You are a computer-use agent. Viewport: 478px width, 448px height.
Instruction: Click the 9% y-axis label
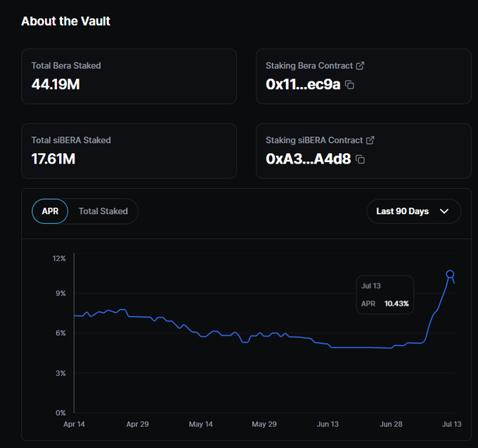60,294
